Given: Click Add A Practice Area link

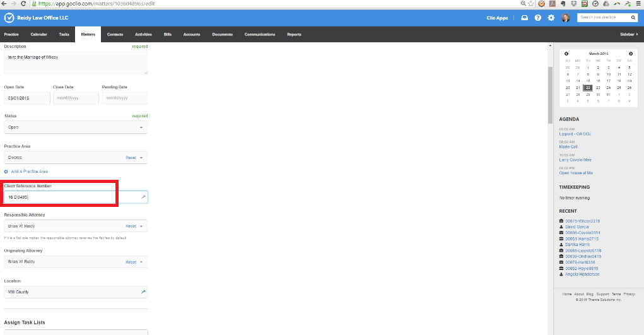Looking at the screenshot, I should coord(29,172).
